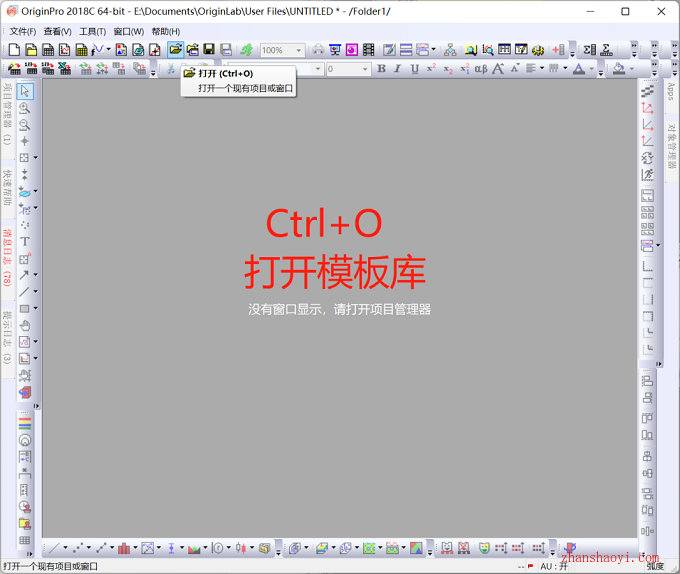Screen dimensions: 680x574
Task: Open the font color dropdown arrow
Action: coord(592,68)
